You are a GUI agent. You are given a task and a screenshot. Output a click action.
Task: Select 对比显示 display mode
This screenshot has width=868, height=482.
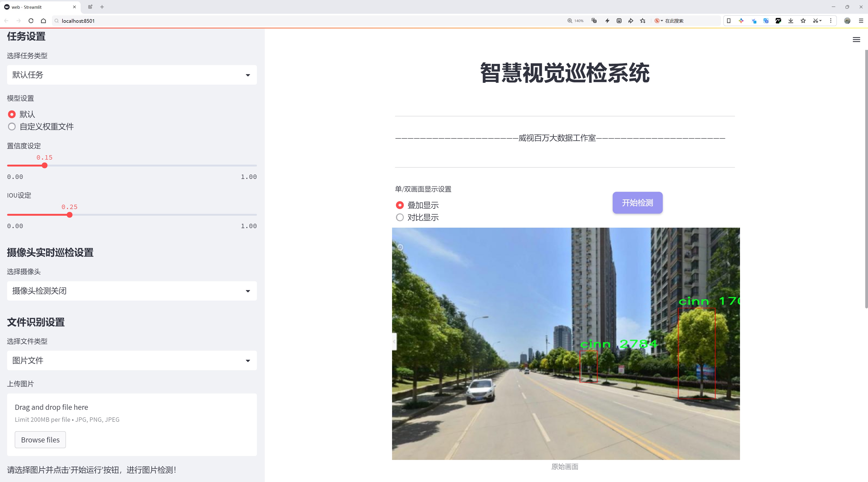(x=418, y=217)
